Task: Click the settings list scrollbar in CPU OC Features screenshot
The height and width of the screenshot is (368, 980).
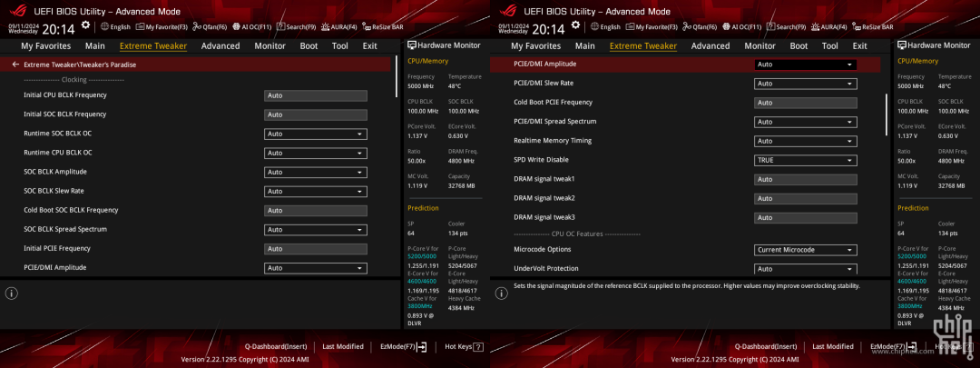Action: tap(887, 114)
